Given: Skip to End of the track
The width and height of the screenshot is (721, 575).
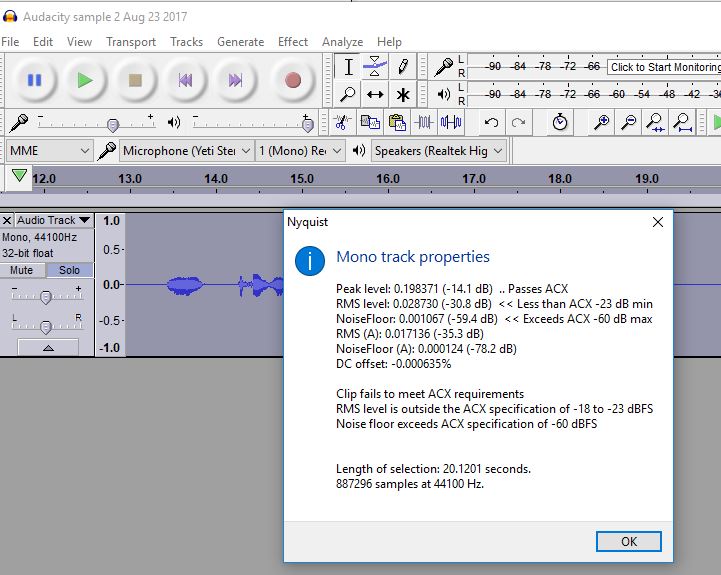Looking at the screenshot, I should pos(235,80).
